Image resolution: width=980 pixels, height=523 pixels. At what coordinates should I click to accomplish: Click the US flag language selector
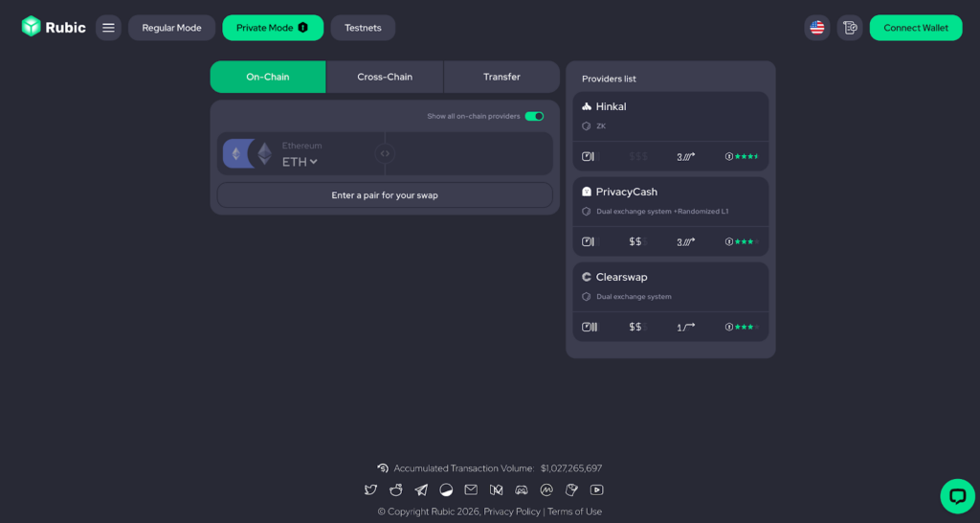[x=816, y=28]
